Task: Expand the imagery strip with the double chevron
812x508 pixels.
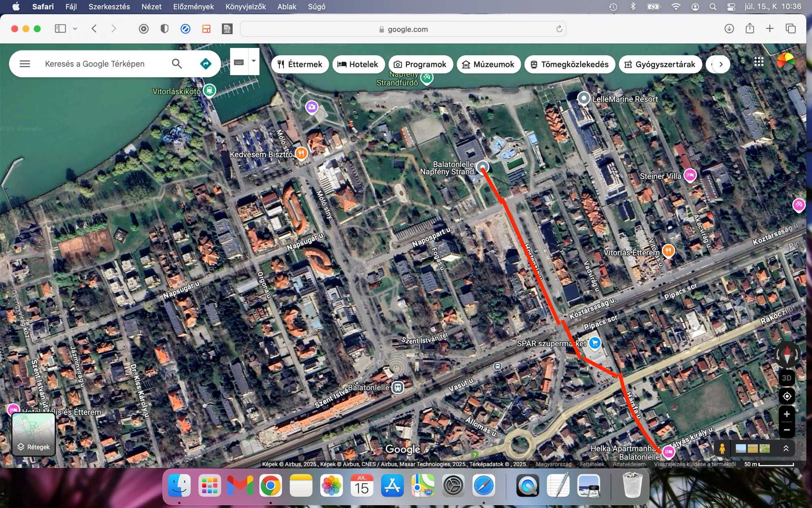Action: (786, 448)
